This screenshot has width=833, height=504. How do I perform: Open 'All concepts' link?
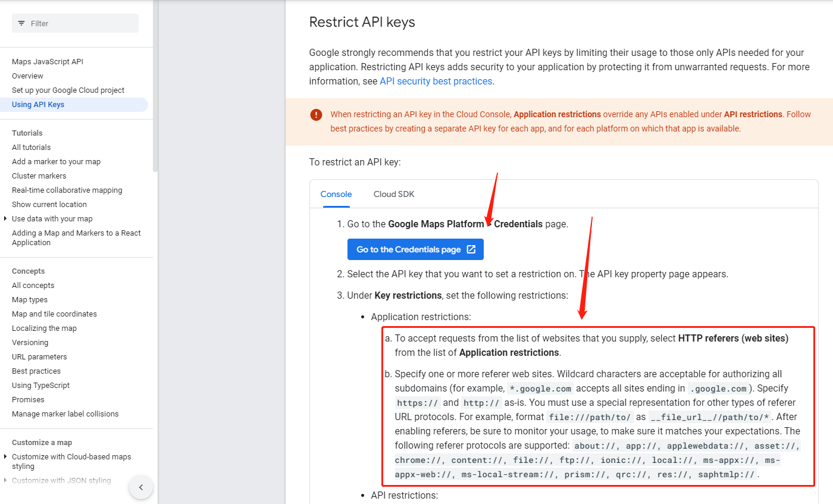tap(33, 285)
